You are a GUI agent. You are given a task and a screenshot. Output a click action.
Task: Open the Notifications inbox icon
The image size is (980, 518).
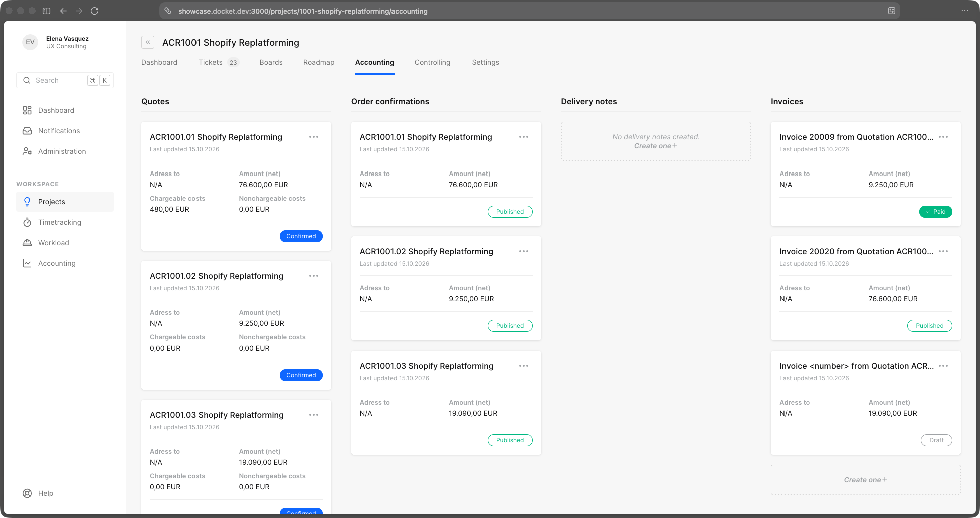(27, 131)
